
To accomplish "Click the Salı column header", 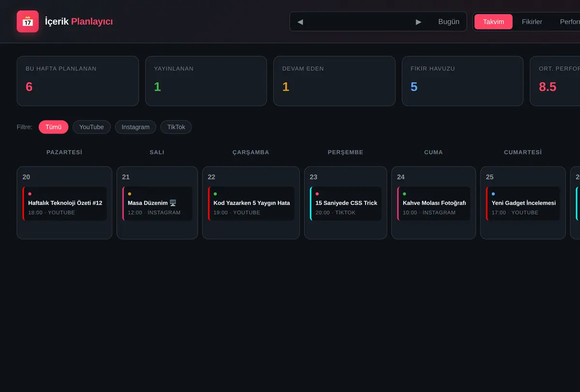I will pyautogui.click(x=157, y=152).
